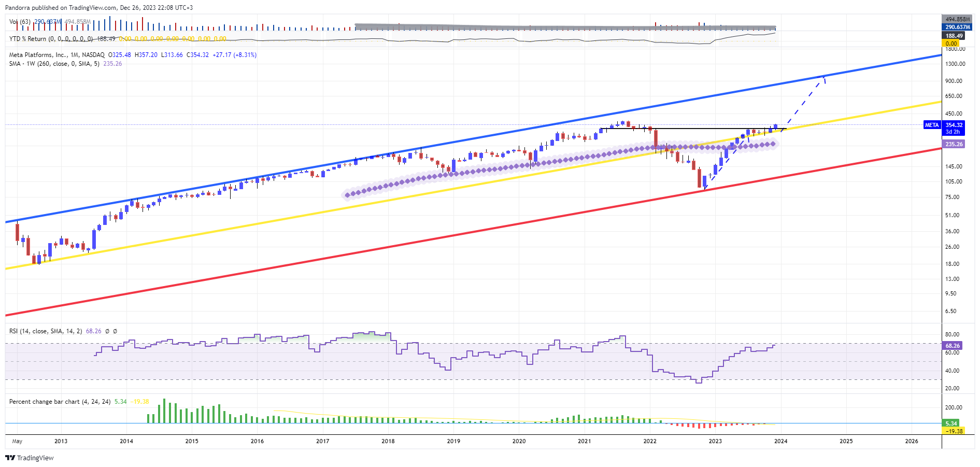This screenshot has width=980, height=467.
Task: Click the RSI legend value 68.26
Action: click(x=93, y=331)
